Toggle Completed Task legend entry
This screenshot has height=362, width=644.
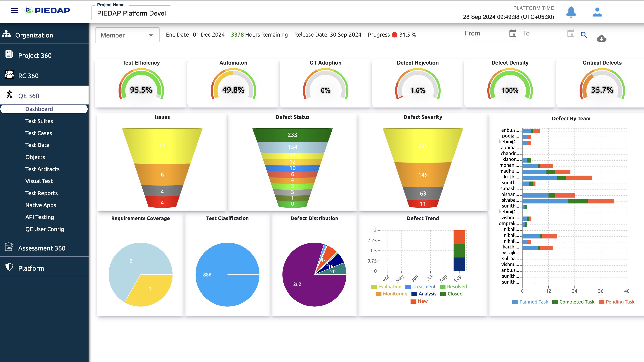click(573, 302)
